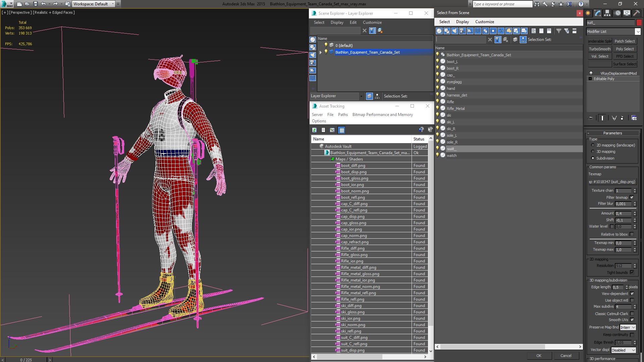Click Configure Modifier Sets icon

(x=634, y=118)
